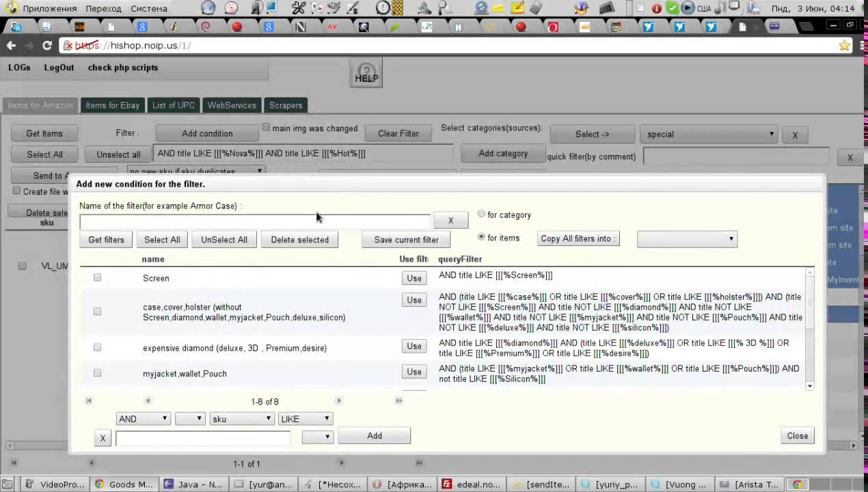Image resolution: width=868 pixels, height=492 pixels.
Task: Click the Name of the filter input field
Action: coord(255,221)
